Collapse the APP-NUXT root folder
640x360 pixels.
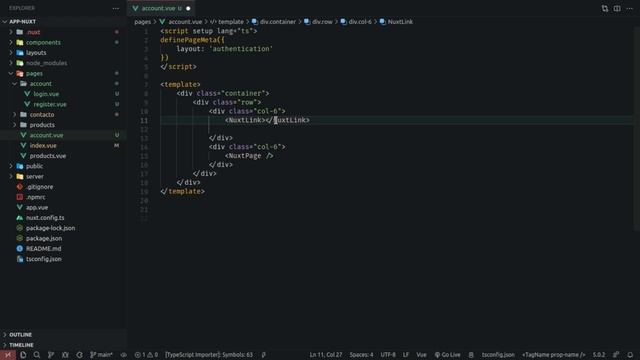5,22
